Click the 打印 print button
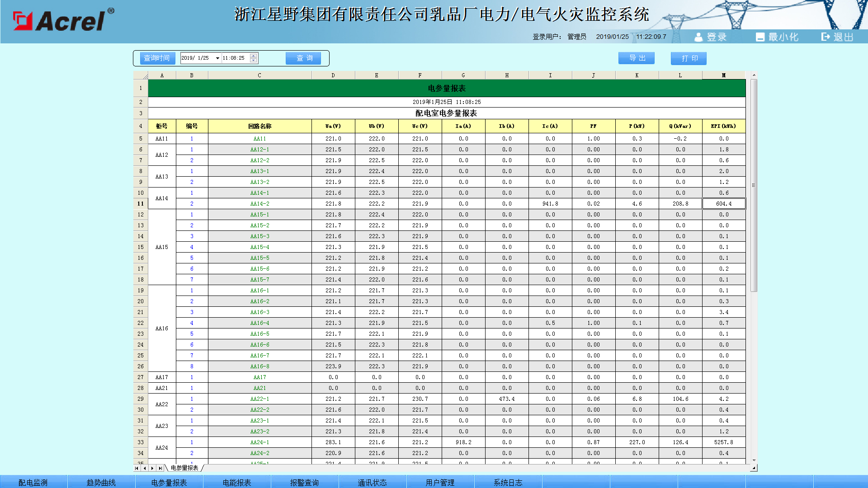The height and width of the screenshot is (488, 868). 689,58
